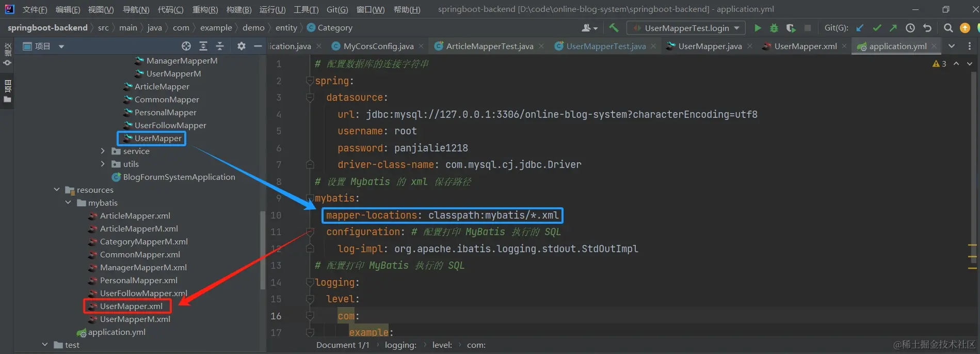Switch to UserMapper.java tab

pyautogui.click(x=710, y=46)
